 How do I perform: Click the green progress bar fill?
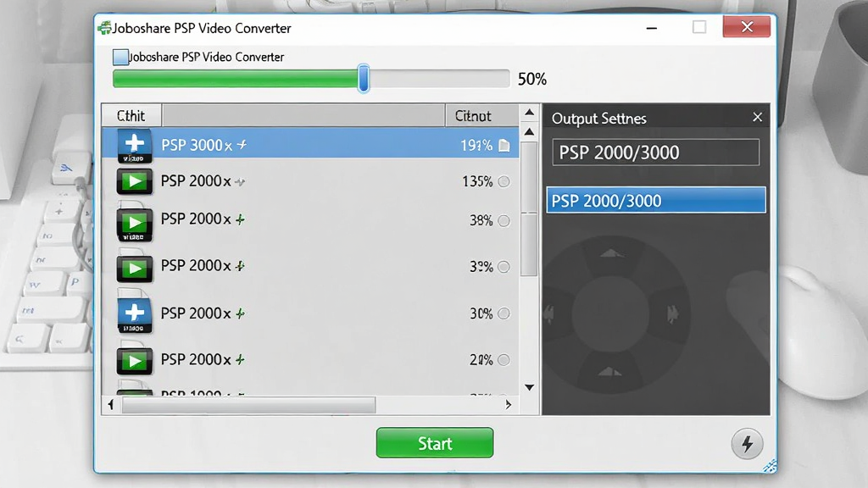pyautogui.click(x=236, y=79)
